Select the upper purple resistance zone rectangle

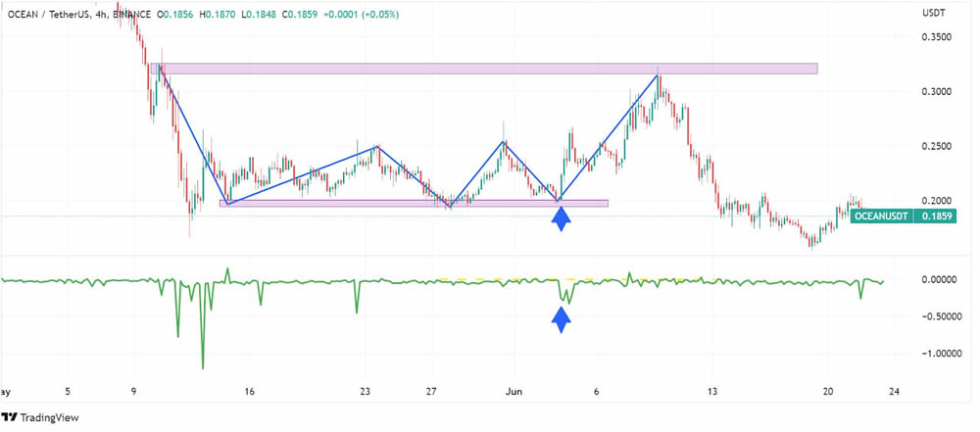pos(484,69)
